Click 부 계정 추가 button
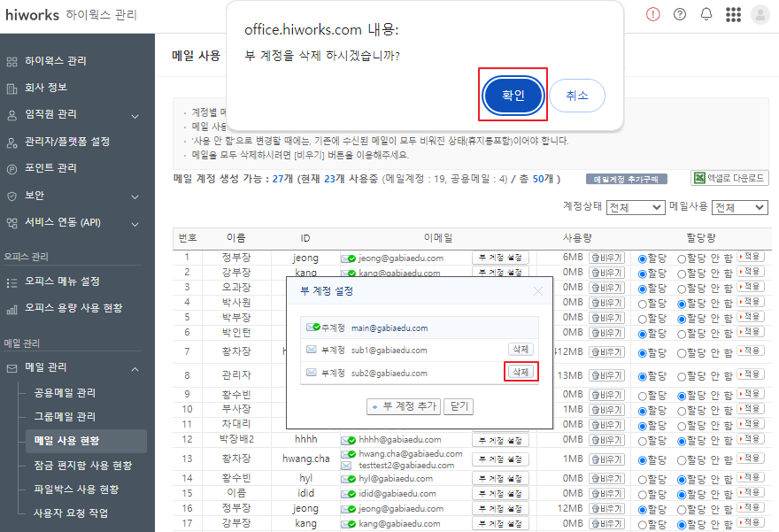779x532 pixels. pos(404,406)
